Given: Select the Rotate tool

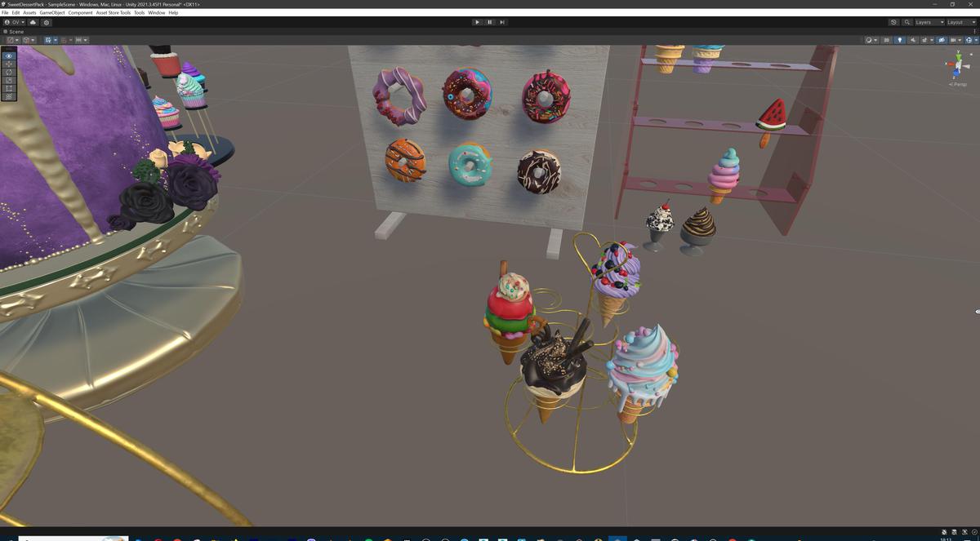Looking at the screenshot, I should pos(8,72).
